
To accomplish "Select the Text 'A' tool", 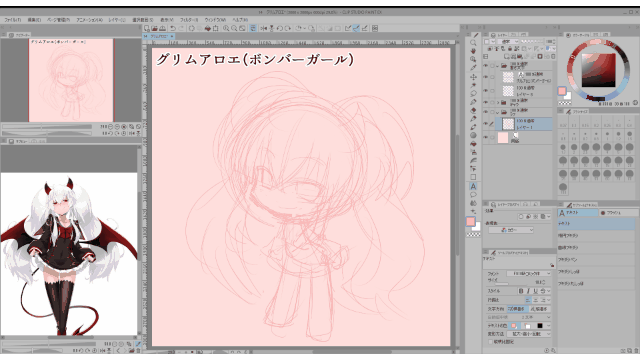I will (473, 186).
